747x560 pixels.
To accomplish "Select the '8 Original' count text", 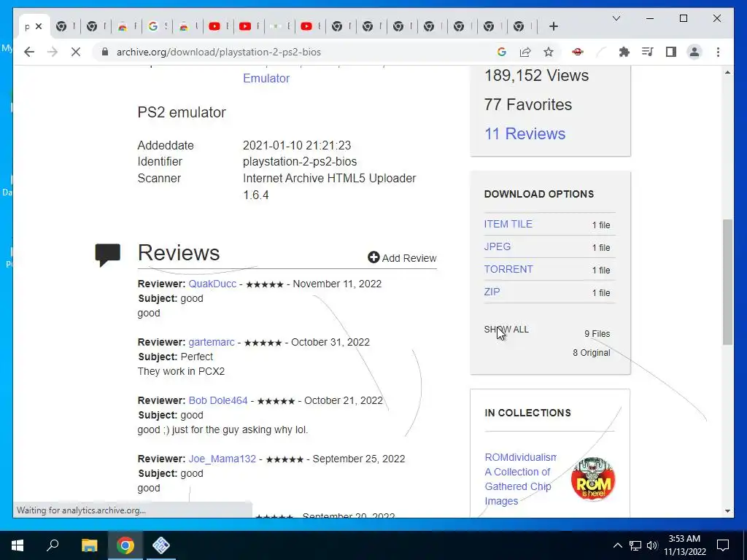I will pyautogui.click(x=591, y=353).
